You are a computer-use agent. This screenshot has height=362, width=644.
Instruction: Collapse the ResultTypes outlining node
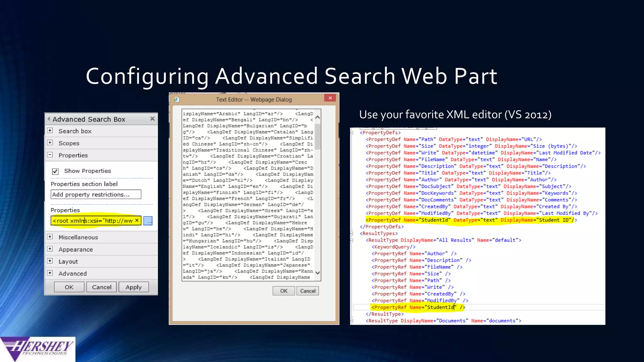[x=352, y=233]
